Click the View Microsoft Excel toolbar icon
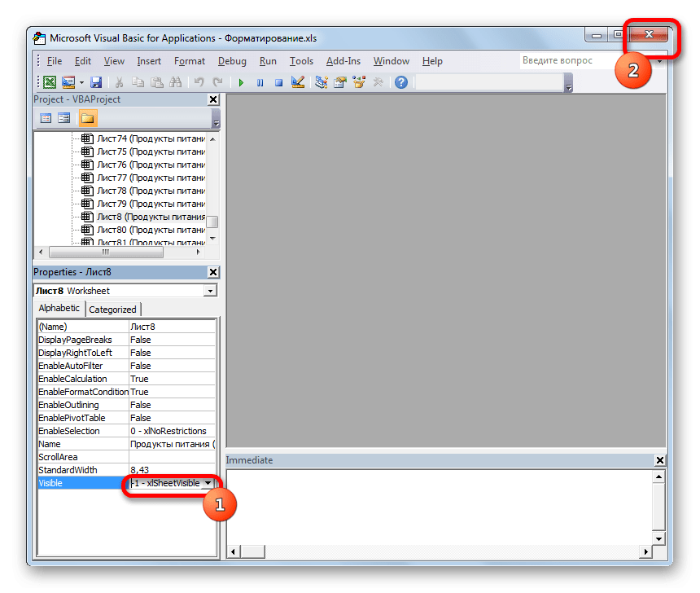Viewport: 700px width, 593px height. pos(50,82)
